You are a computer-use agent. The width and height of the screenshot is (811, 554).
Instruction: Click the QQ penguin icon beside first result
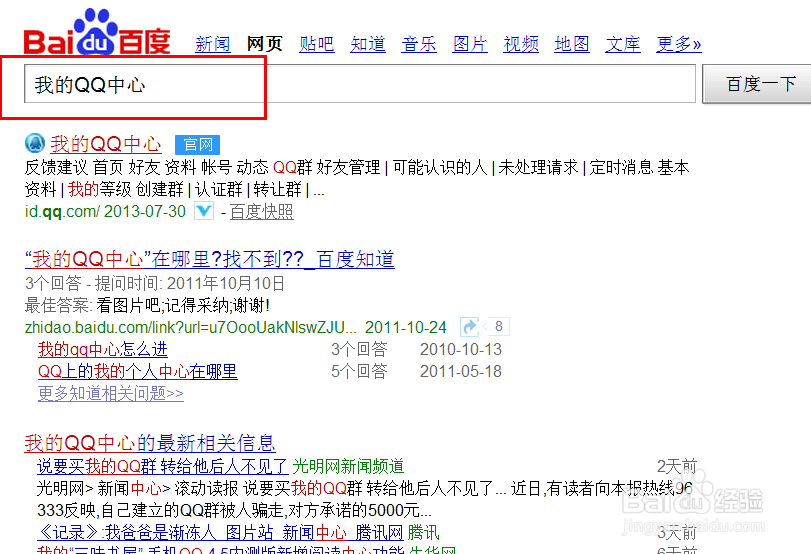click(35, 143)
